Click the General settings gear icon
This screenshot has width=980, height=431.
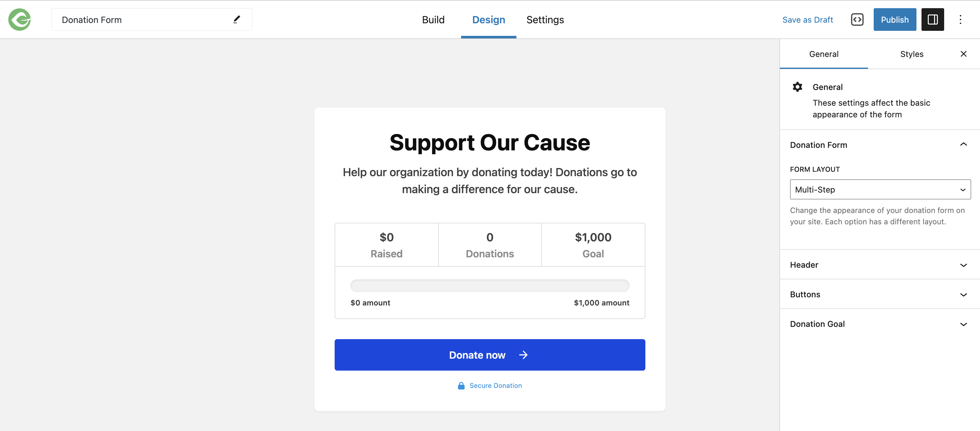click(x=797, y=87)
